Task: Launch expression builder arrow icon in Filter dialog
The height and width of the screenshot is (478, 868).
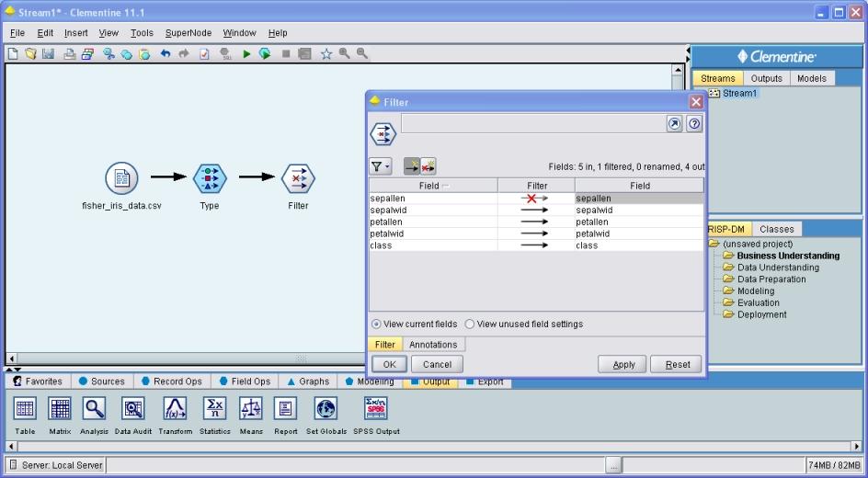Action: (x=674, y=124)
